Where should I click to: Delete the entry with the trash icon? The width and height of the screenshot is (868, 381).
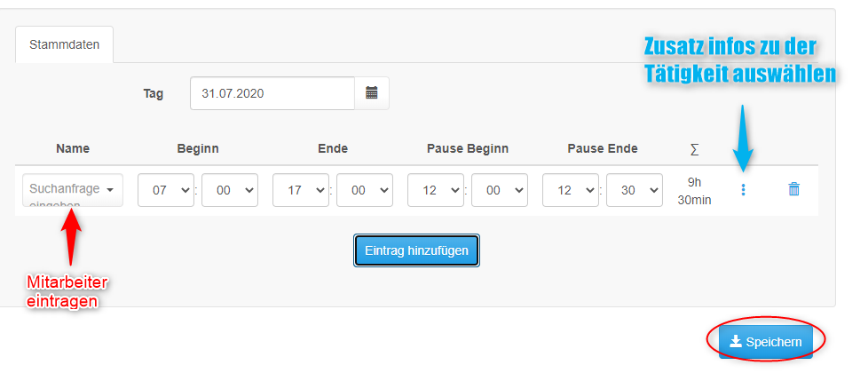click(x=793, y=189)
